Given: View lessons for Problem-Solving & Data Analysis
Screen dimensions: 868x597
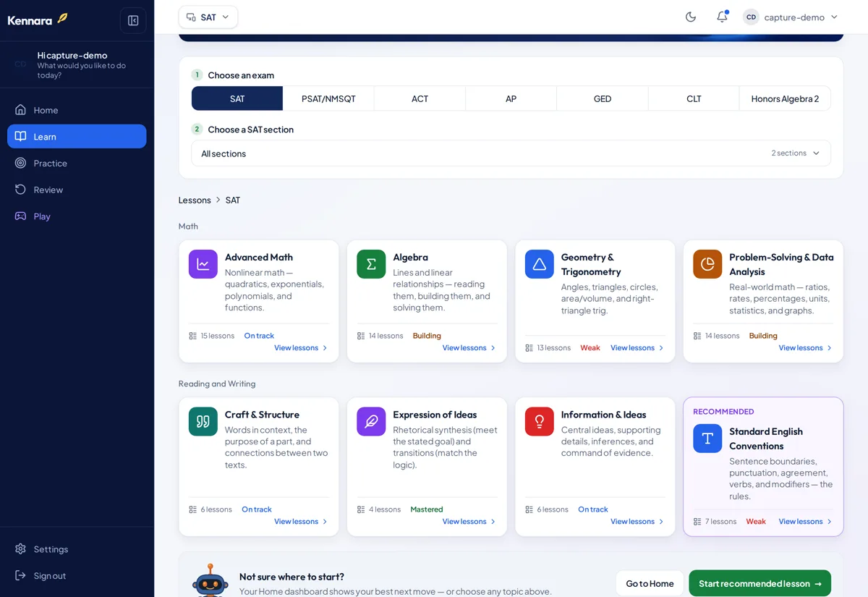Looking at the screenshot, I should (806, 348).
